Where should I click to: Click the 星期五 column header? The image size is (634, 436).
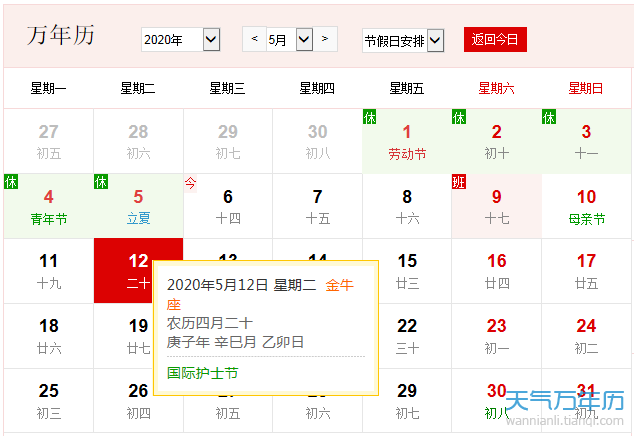tap(407, 88)
